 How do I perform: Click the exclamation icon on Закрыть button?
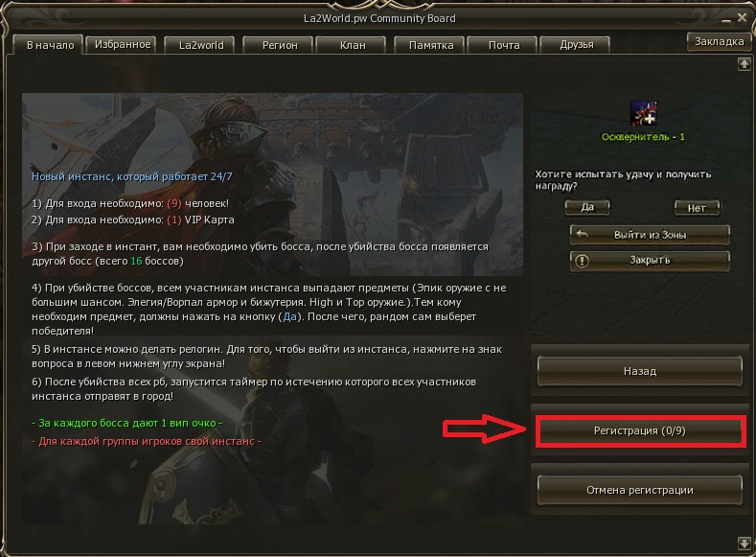pos(582,261)
